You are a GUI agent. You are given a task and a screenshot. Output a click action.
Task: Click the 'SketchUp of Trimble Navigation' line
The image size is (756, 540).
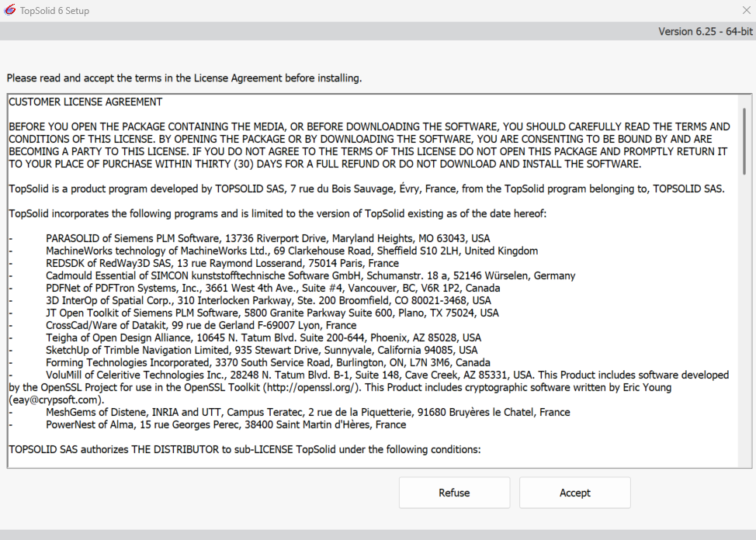point(262,350)
